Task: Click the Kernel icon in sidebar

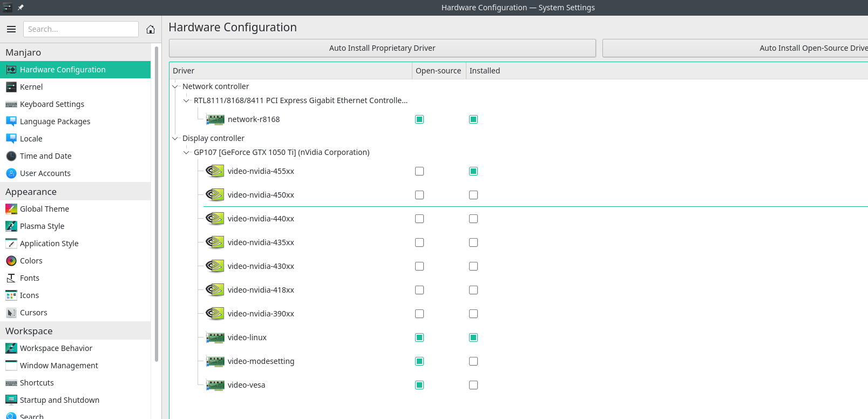Action: point(11,87)
